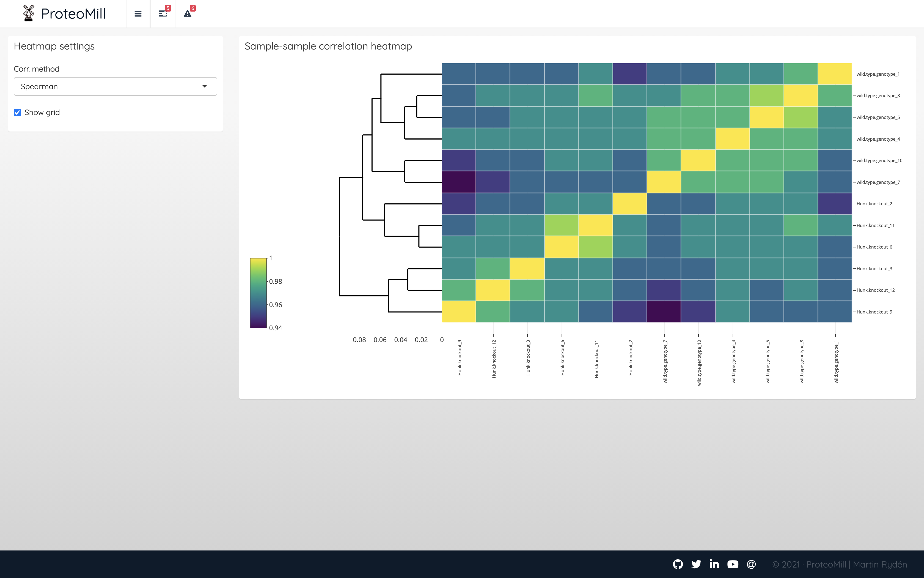
Task: Click the wild.type.genotype_1 row label
Action: tap(878, 74)
